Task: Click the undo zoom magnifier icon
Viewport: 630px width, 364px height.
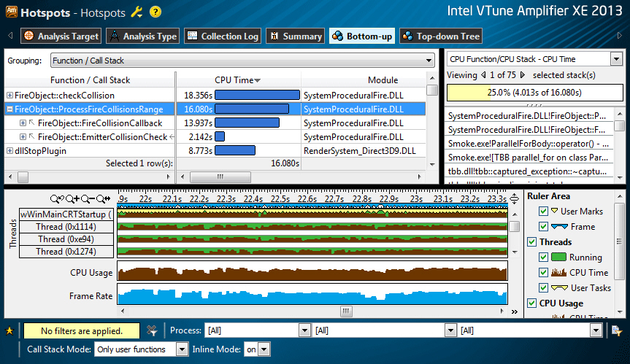Action: click(57, 198)
